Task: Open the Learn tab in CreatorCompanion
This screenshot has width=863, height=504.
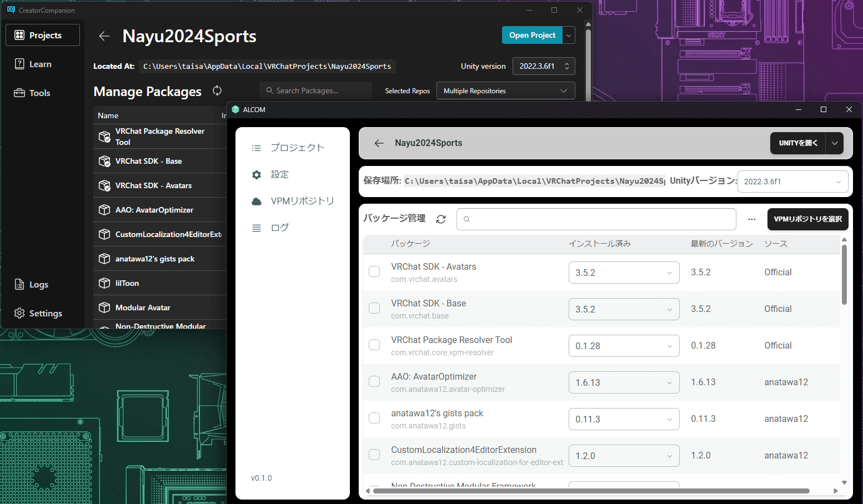Action: click(41, 64)
